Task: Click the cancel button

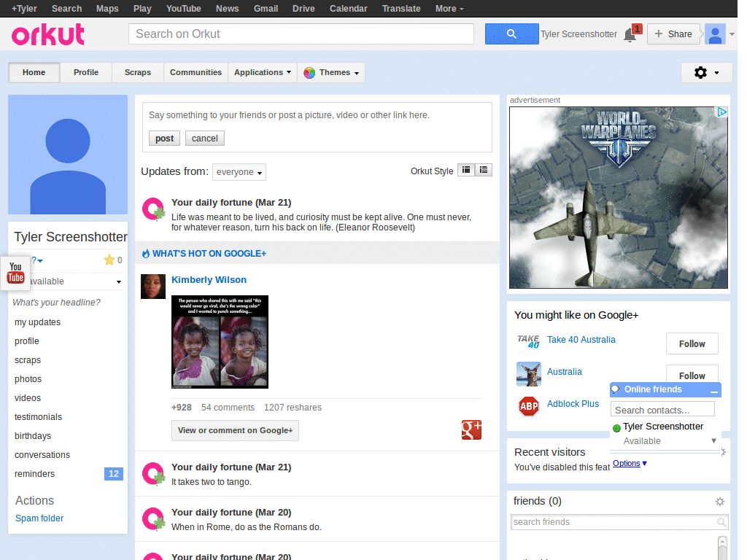Action: click(x=204, y=138)
